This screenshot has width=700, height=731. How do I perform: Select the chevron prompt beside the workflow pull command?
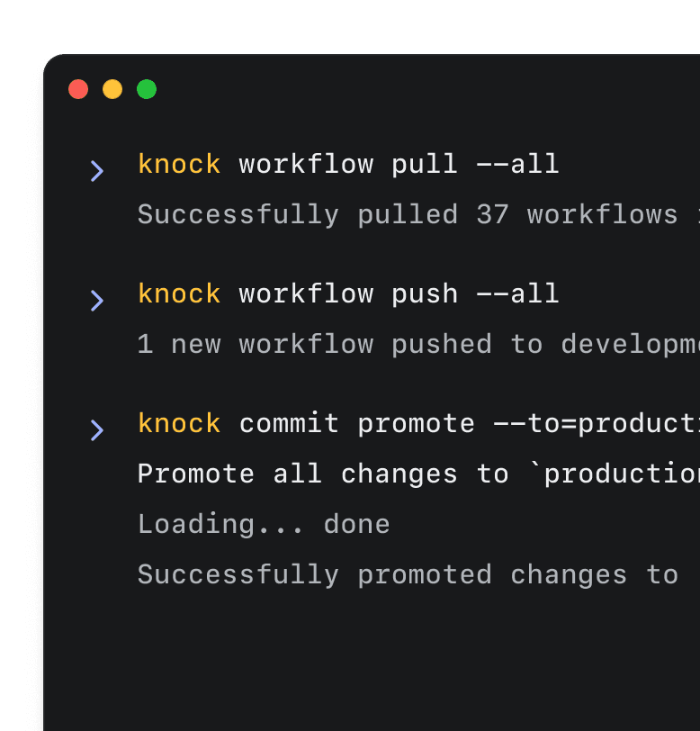(97, 170)
